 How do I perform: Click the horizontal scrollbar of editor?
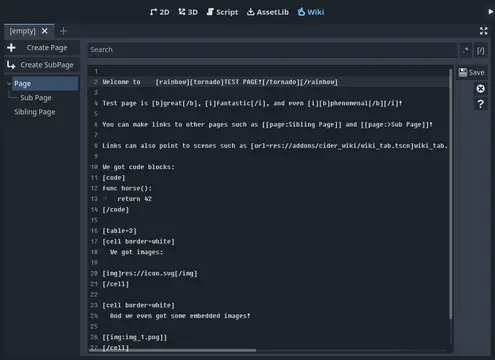click(172, 350)
